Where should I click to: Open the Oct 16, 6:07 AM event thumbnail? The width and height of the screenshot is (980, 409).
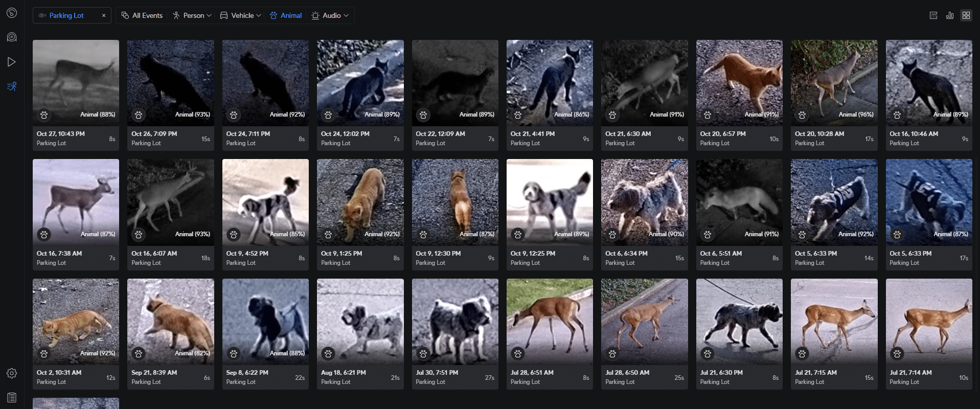171,202
